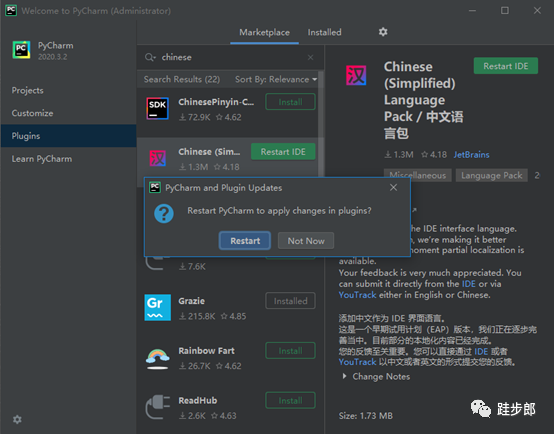The width and height of the screenshot is (554, 434).
Task: Select the Grazie plugin name
Action: pos(191,301)
